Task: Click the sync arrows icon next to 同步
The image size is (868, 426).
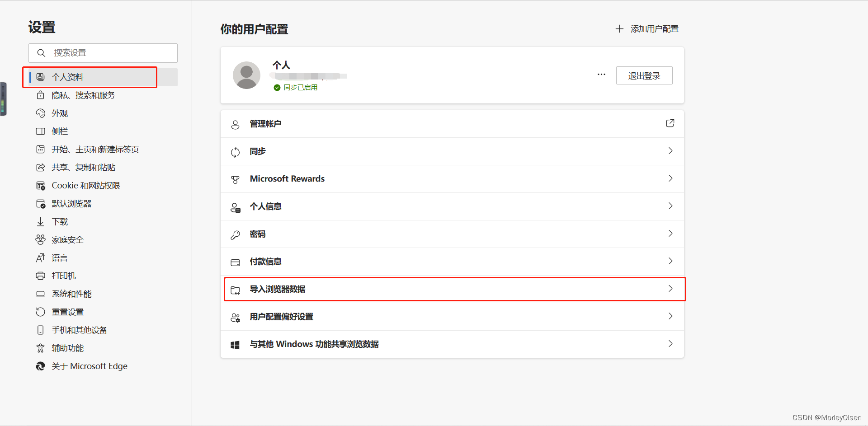Action: point(235,152)
